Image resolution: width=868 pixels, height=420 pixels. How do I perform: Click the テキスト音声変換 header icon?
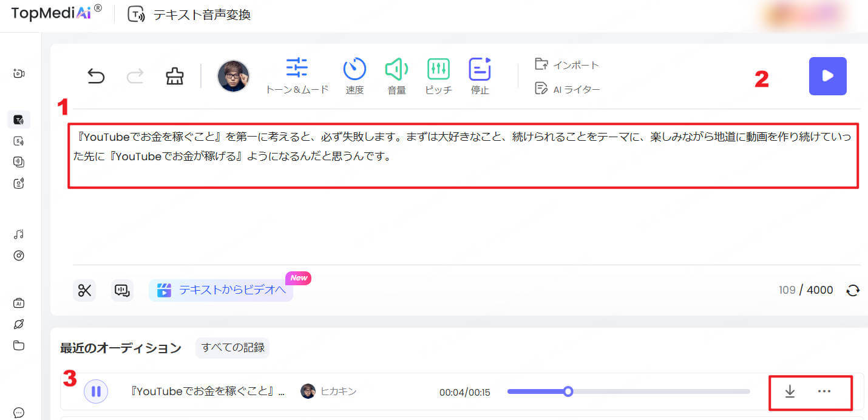tap(136, 15)
